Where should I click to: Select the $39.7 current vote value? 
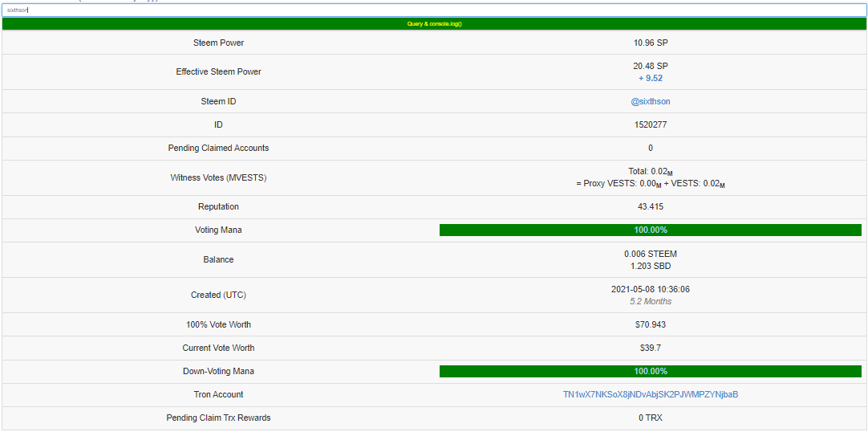pos(651,348)
